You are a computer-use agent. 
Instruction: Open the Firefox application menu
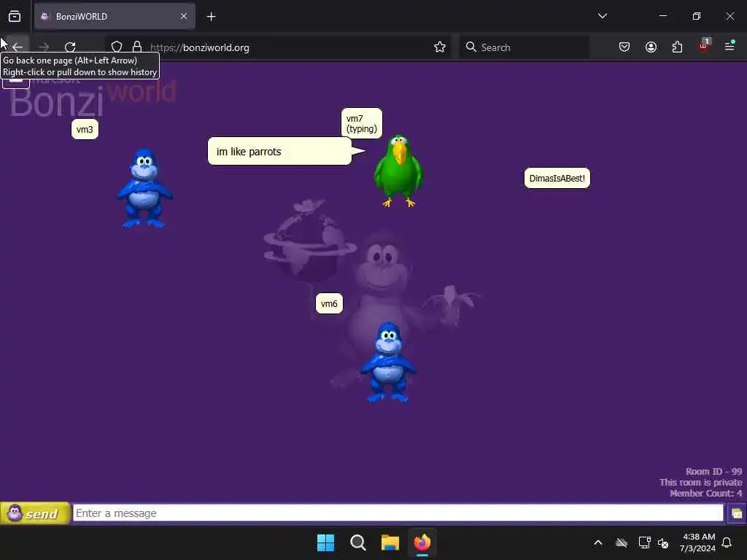729,46
